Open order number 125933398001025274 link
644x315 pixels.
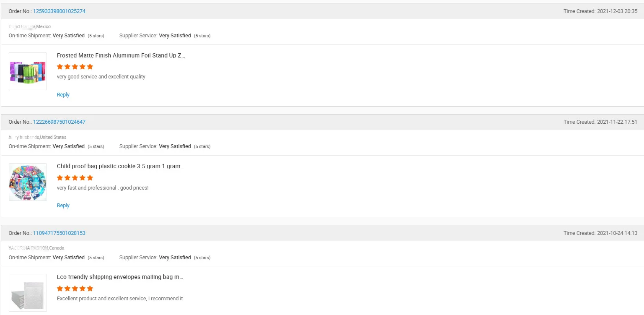pyautogui.click(x=59, y=11)
